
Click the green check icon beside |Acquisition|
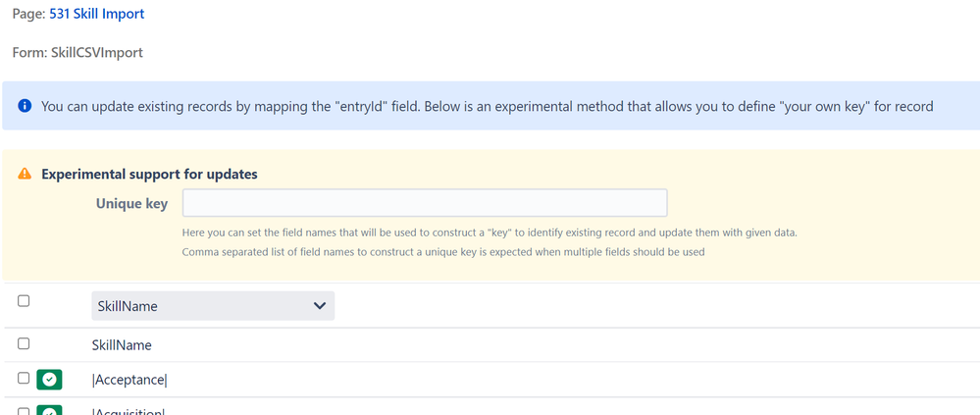49,411
